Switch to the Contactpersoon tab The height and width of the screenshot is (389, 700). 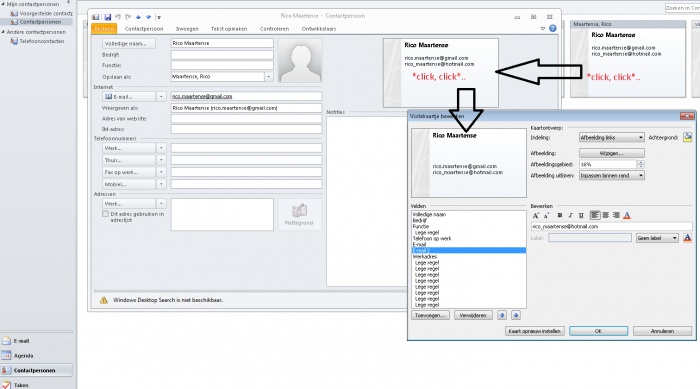[x=144, y=29]
